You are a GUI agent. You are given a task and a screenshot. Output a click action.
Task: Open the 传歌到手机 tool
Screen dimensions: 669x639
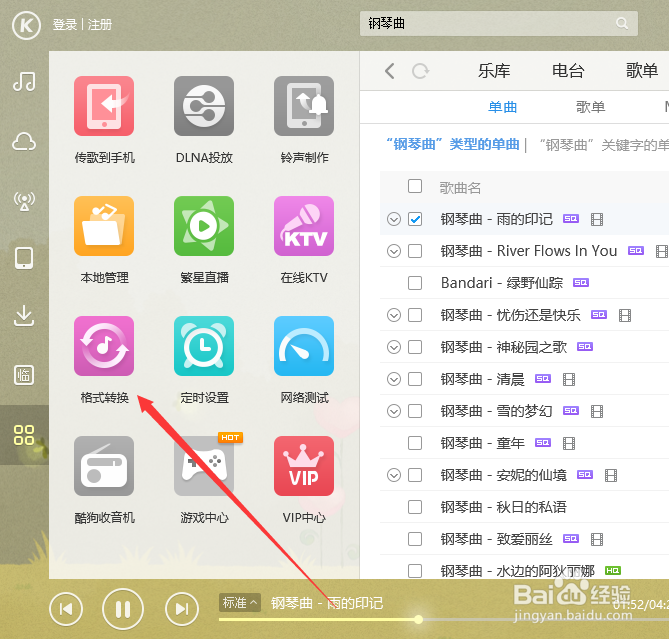104,106
